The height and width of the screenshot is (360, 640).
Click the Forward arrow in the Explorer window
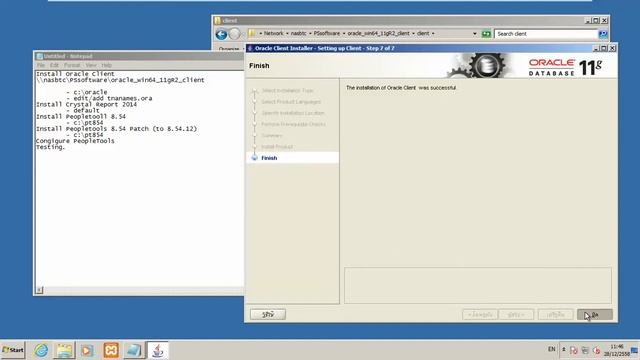234,34
